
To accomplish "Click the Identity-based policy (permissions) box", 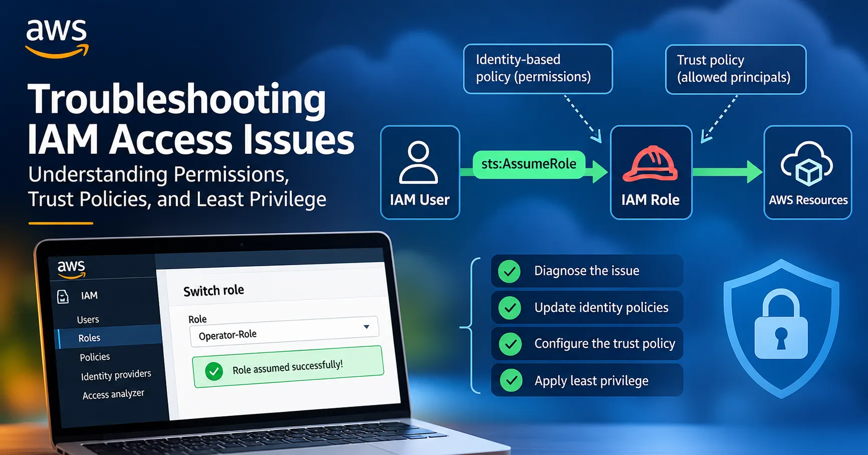I will 538,69.
